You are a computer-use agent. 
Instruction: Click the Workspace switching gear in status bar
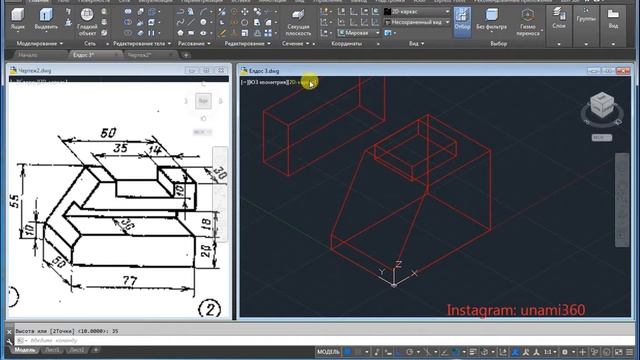565,352
